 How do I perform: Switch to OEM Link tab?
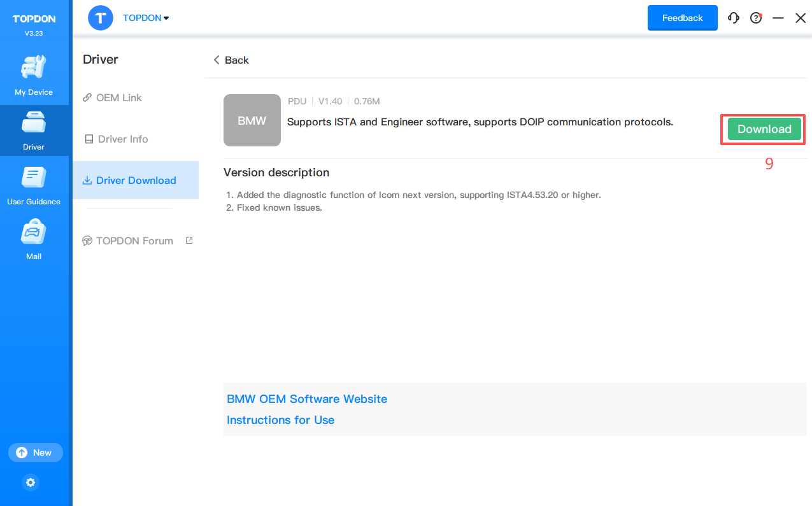118,97
